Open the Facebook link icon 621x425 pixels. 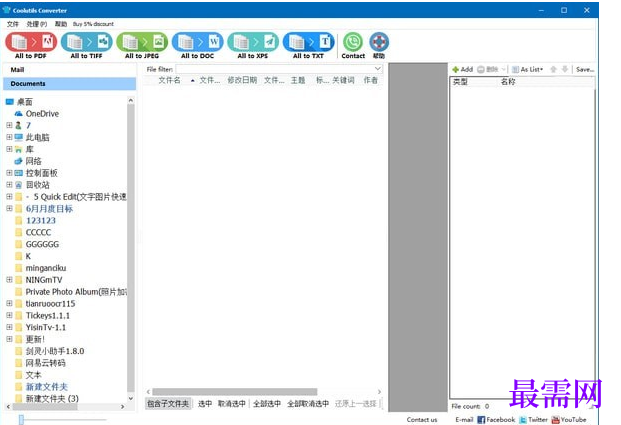[x=481, y=419]
